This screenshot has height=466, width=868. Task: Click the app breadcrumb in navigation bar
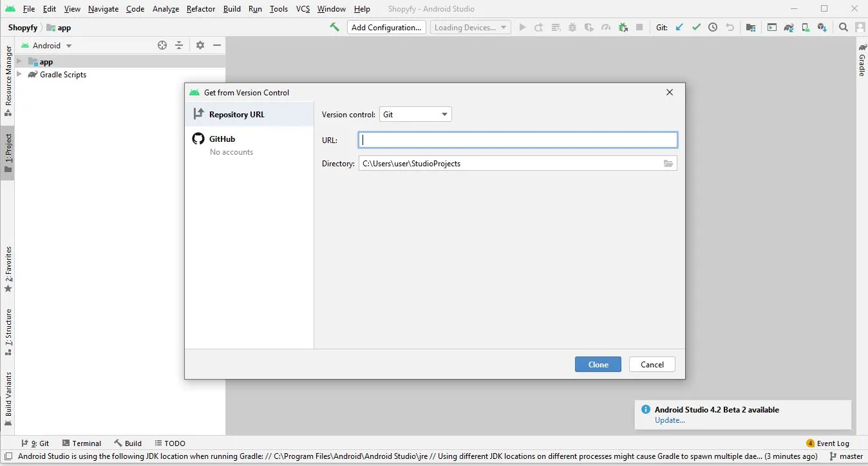coord(59,28)
